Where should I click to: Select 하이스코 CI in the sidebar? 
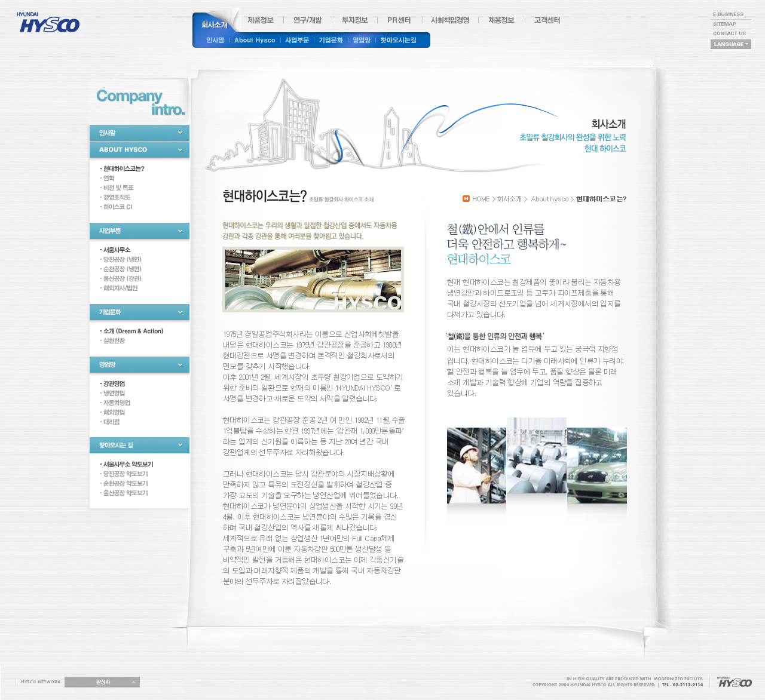tap(117, 207)
